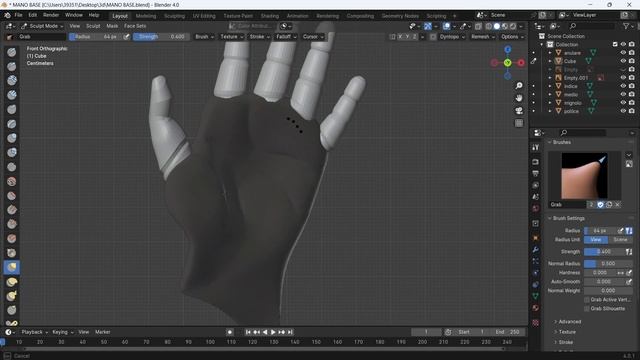Image resolution: width=640 pixels, height=360 pixels.
Task: Open the Tool properties tab
Action: coord(536,147)
